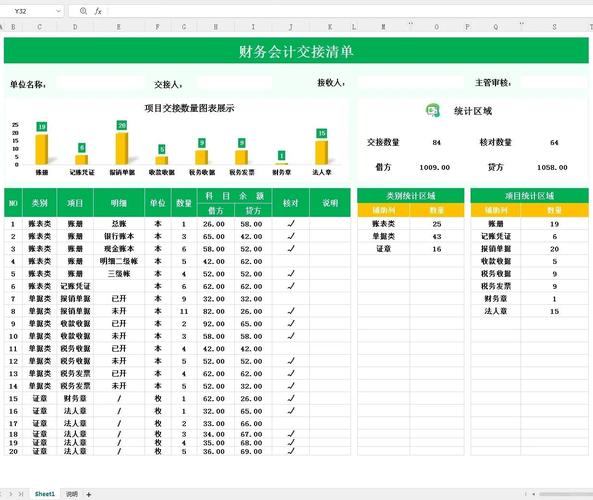Click the data label 6 above 记账凭证 bar
Screen dimensions: 593x500
[82, 148]
